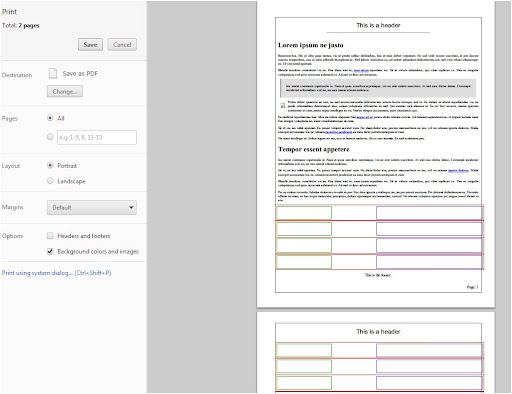Click the Change... destination button
The width and height of the screenshot is (512, 394).
coord(65,91)
